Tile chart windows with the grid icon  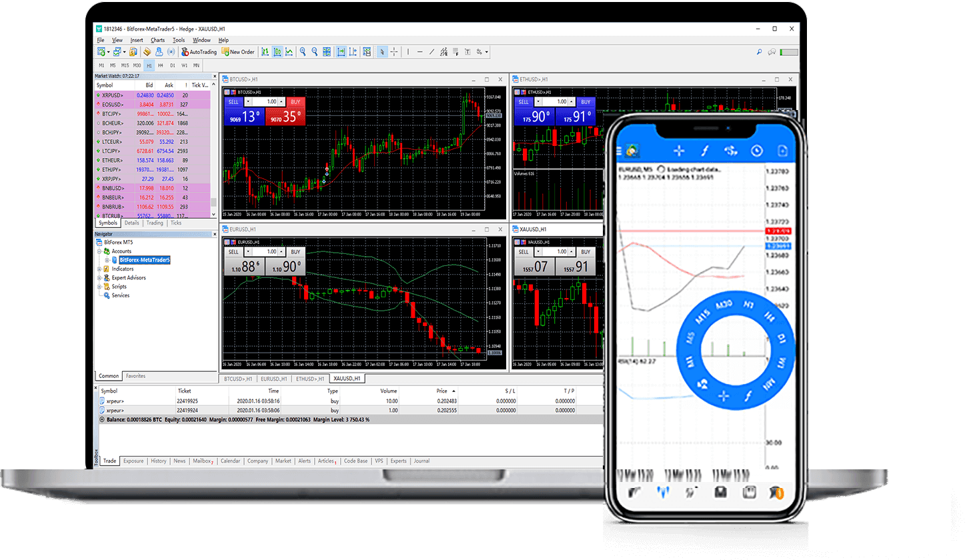327,51
